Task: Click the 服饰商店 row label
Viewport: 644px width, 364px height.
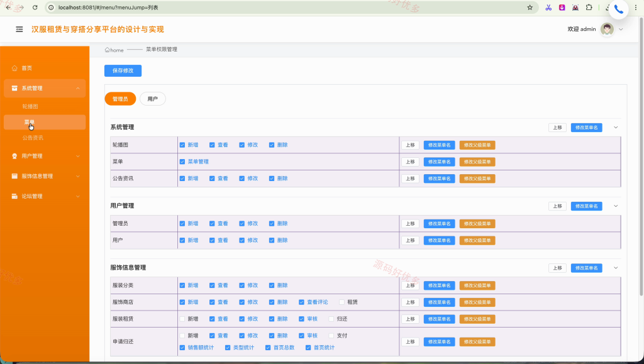Action: point(123,302)
